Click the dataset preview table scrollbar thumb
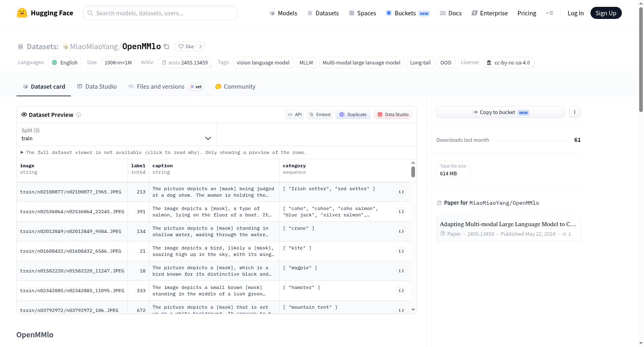 point(413,172)
